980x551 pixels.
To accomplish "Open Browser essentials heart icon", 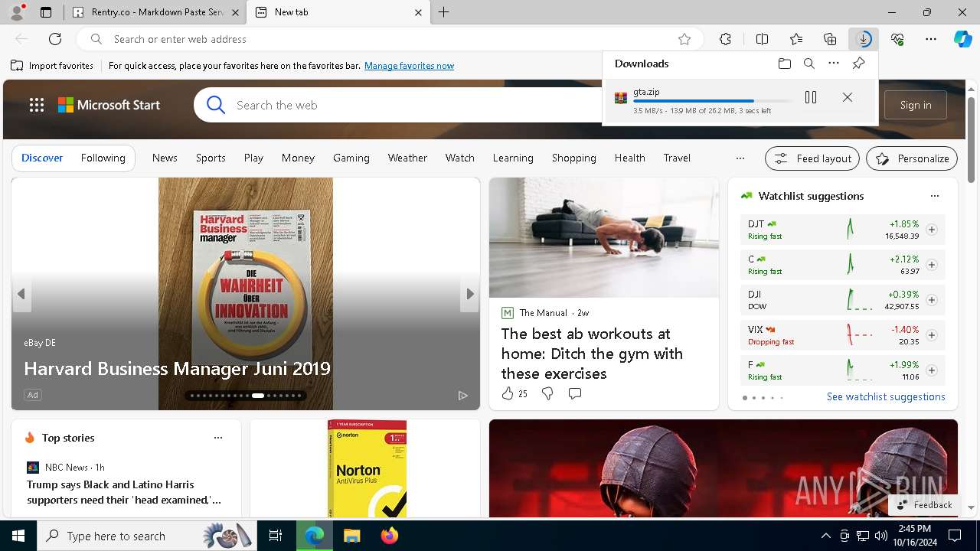I will point(897,39).
